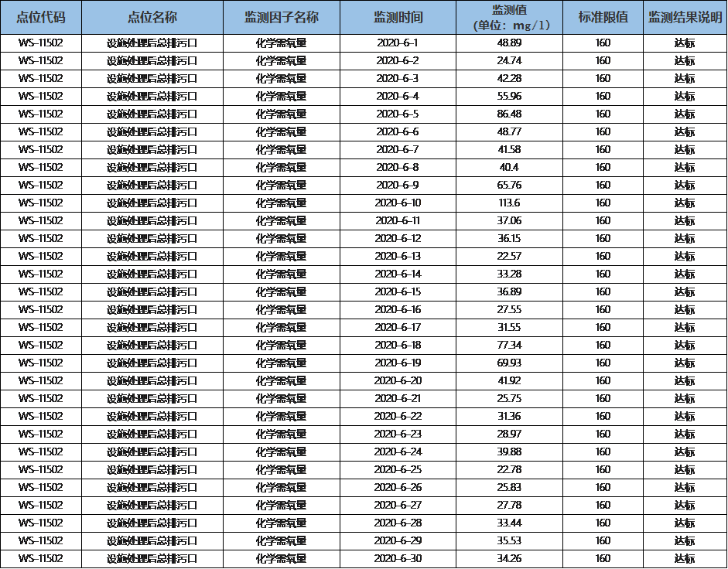Click the monitored value 41.92

[x=509, y=380]
